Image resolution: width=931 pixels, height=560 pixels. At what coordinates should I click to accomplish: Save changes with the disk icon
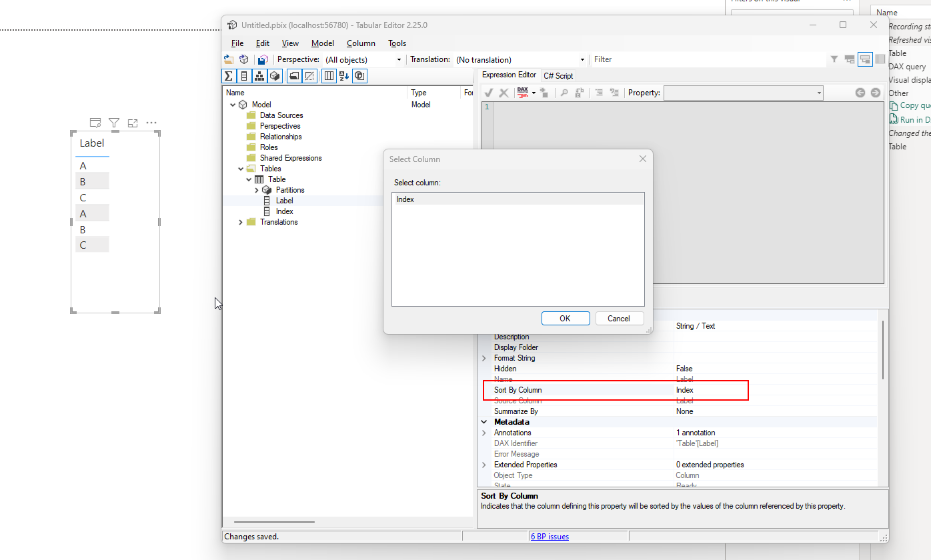pos(263,59)
